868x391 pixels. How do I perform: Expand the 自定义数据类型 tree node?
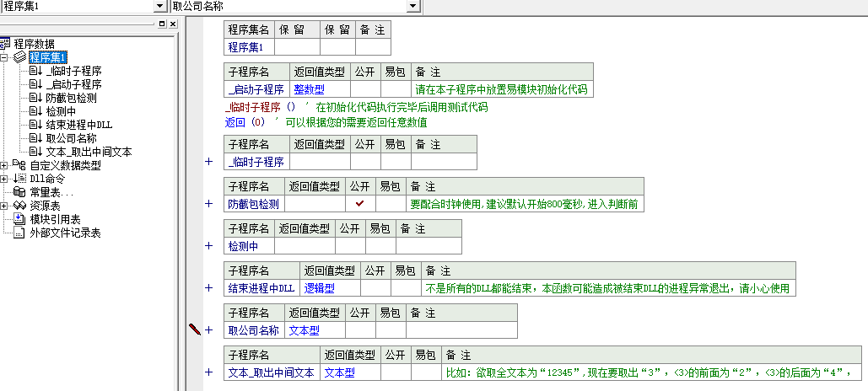pyautogui.click(x=4, y=165)
